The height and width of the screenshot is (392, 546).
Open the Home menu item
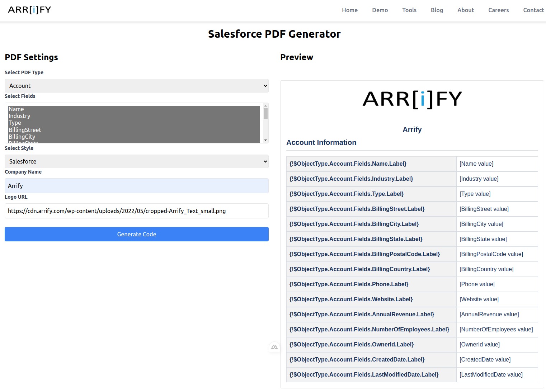[349, 10]
